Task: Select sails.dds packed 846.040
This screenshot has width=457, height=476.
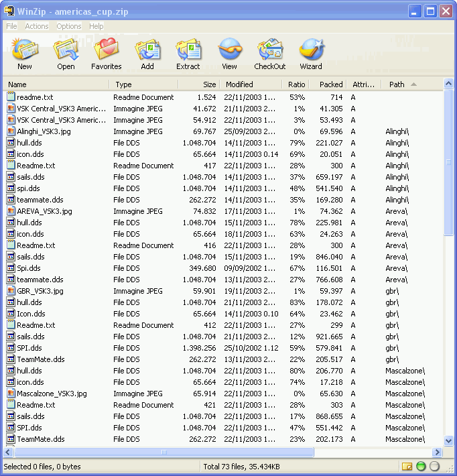Action: pos(31,257)
